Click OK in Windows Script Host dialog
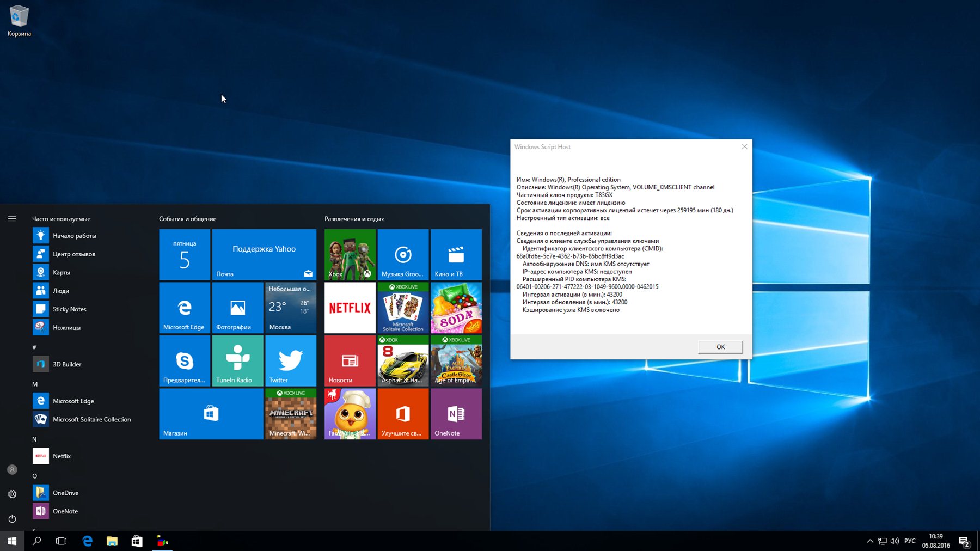The width and height of the screenshot is (980, 551). (720, 347)
